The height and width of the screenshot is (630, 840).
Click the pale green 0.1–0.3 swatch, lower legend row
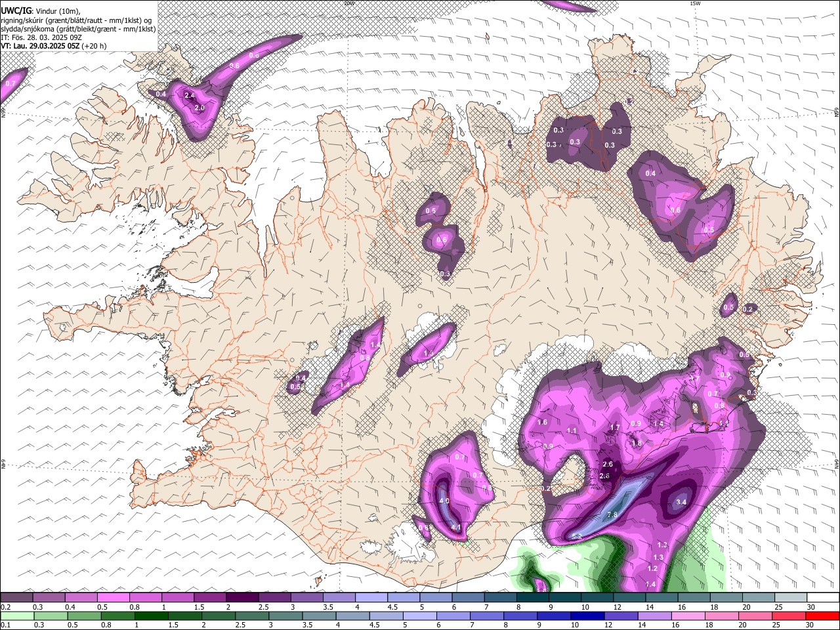pyautogui.click(x=16, y=616)
